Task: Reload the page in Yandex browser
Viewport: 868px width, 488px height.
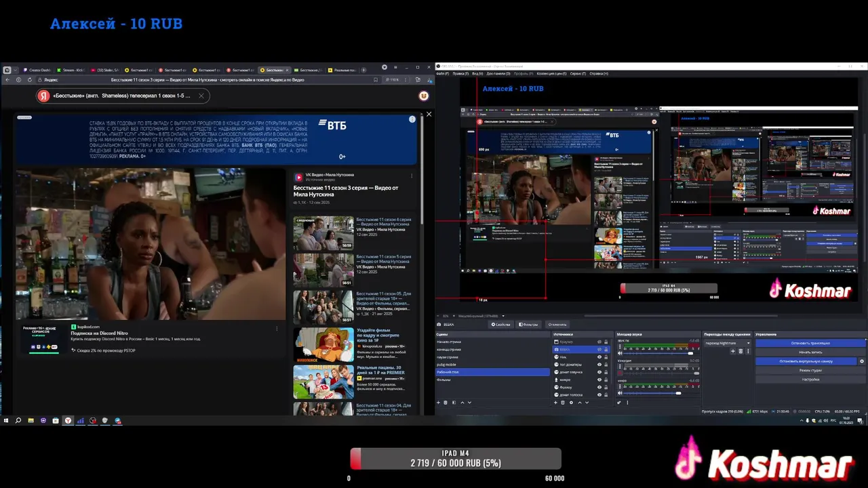Action: (30, 79)
